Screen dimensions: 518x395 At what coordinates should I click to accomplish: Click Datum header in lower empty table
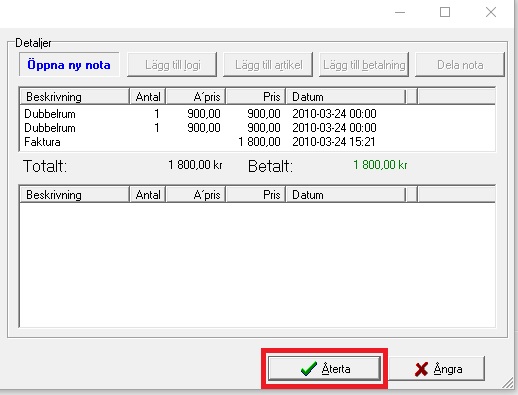(x=346, y=195)
